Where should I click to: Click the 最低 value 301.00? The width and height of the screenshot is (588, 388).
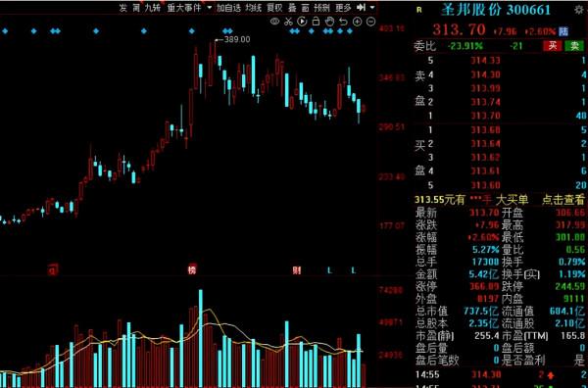tap(571, 238)
